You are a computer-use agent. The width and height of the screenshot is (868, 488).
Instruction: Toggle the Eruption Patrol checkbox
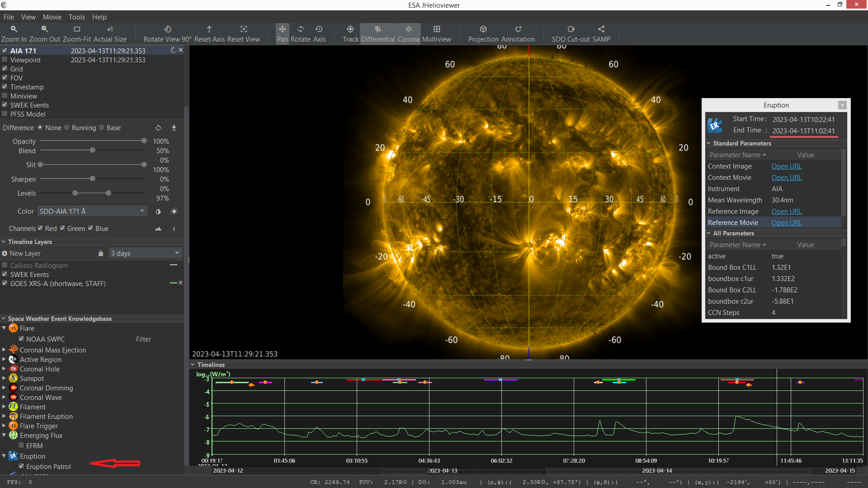pos(21,466)
